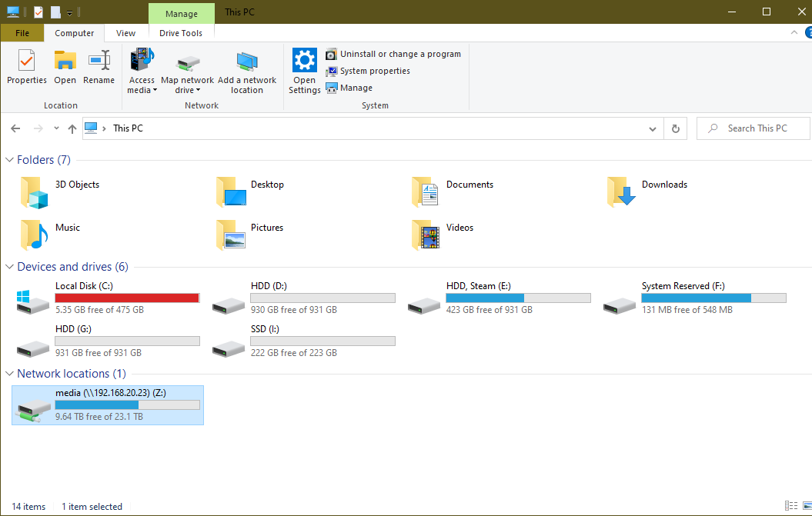Select SSD (I:) drive
Viewport: 812px width, 516px height.
[303, 341]
